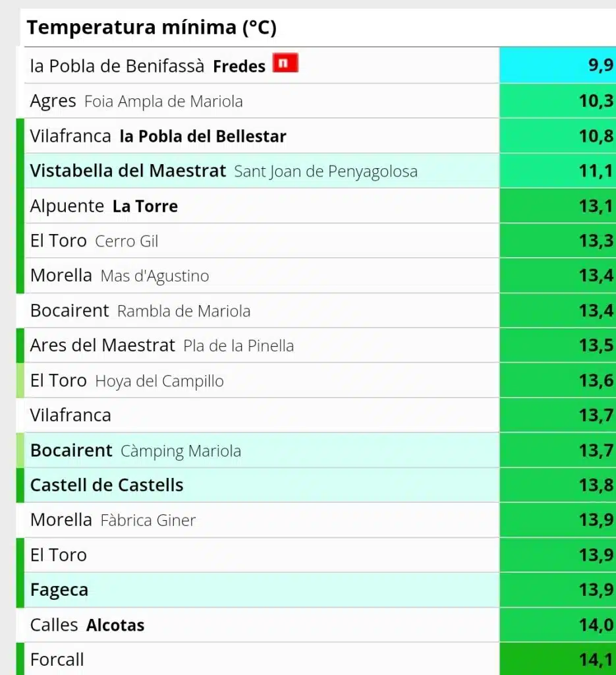Open la Pobla de Benifassà Fredes station

click(262, 65)
